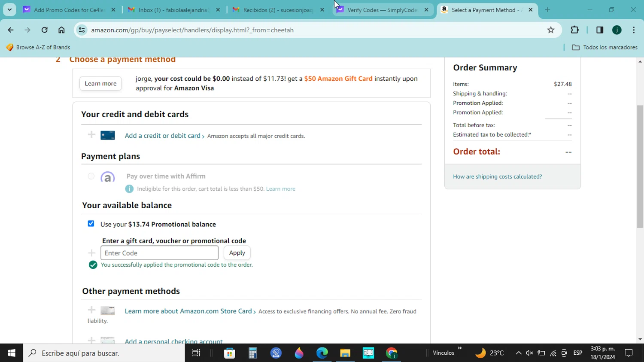This screenshot has width=644, height=362.
Task: Open the extensions puzzle icon
Action: 574,30
